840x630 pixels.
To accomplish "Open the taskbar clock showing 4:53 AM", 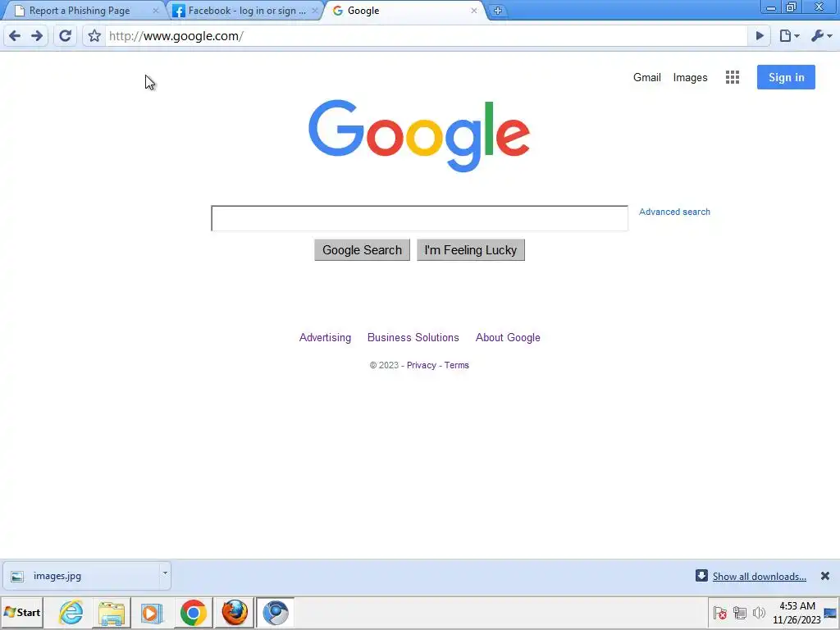I will tap(797, 613).
